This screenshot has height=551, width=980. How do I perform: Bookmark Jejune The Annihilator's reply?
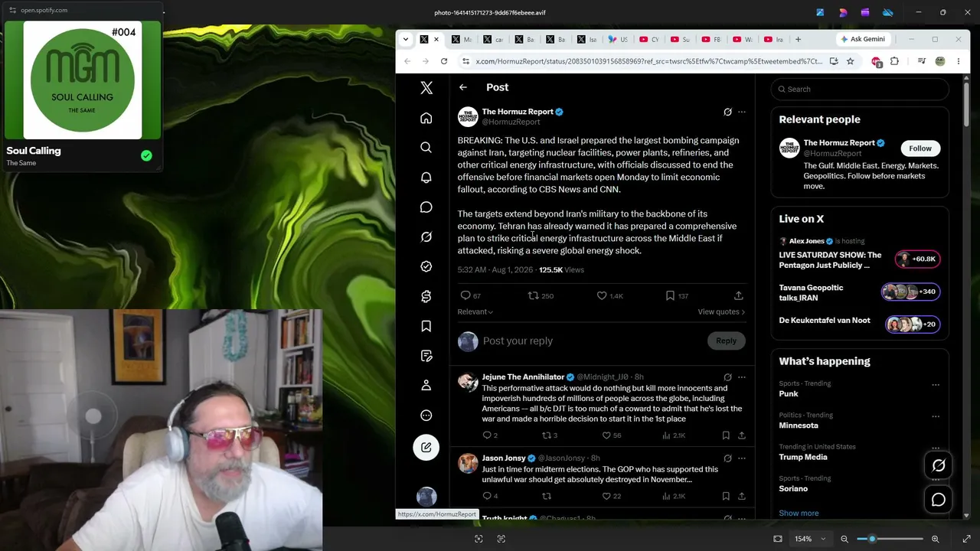(x=726, y=435)
